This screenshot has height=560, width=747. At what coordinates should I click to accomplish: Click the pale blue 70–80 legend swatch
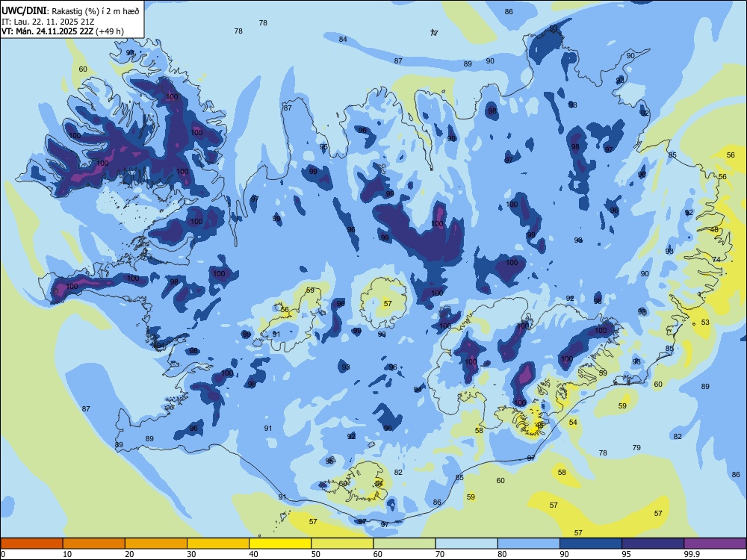467,544
